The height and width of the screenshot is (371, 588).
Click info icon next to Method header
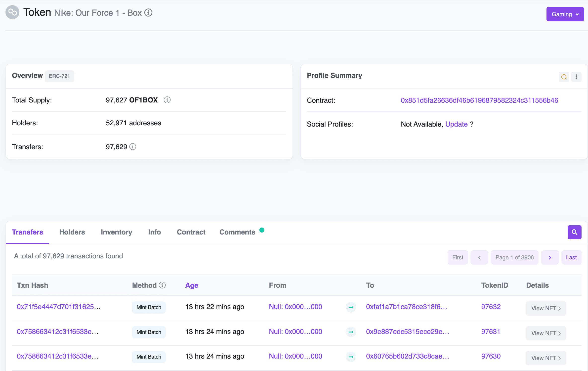[x=162, y=285]
